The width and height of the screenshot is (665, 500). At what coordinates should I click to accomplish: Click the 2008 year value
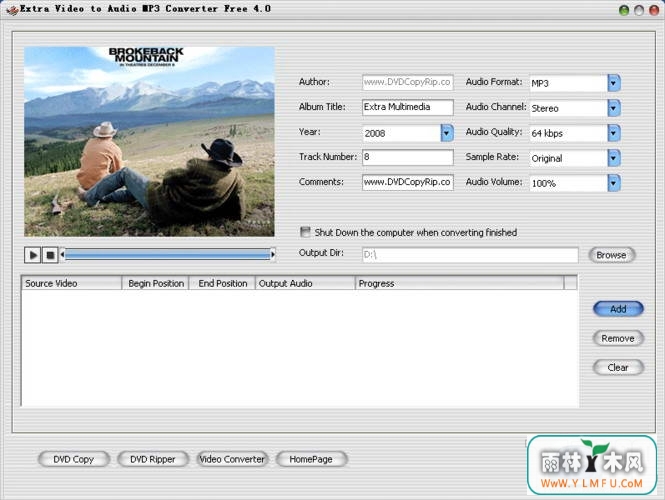tap(375, 133)
